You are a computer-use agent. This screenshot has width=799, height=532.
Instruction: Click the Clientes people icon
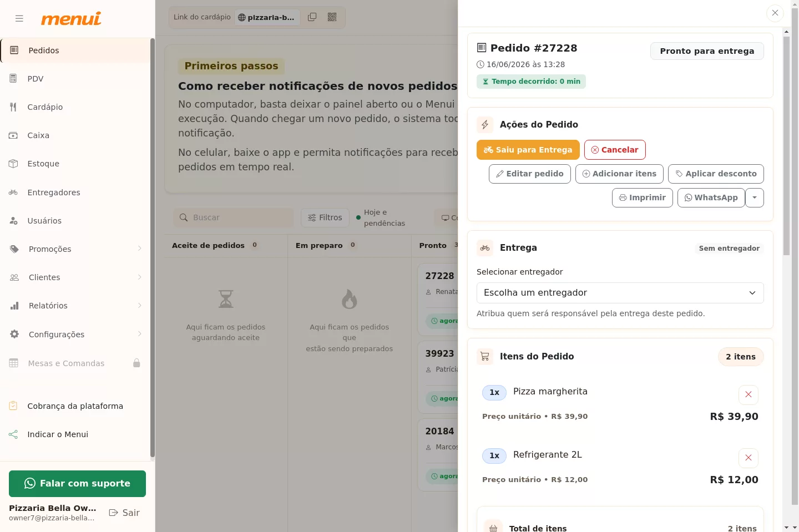click(14, 277)
